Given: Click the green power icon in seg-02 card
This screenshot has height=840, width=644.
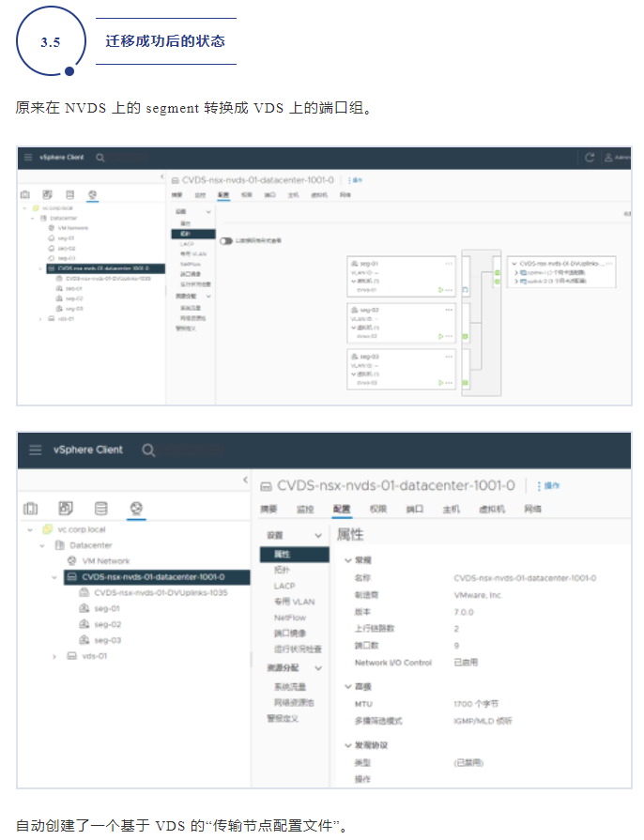Looking at the screenshot, I should (441, 336).
